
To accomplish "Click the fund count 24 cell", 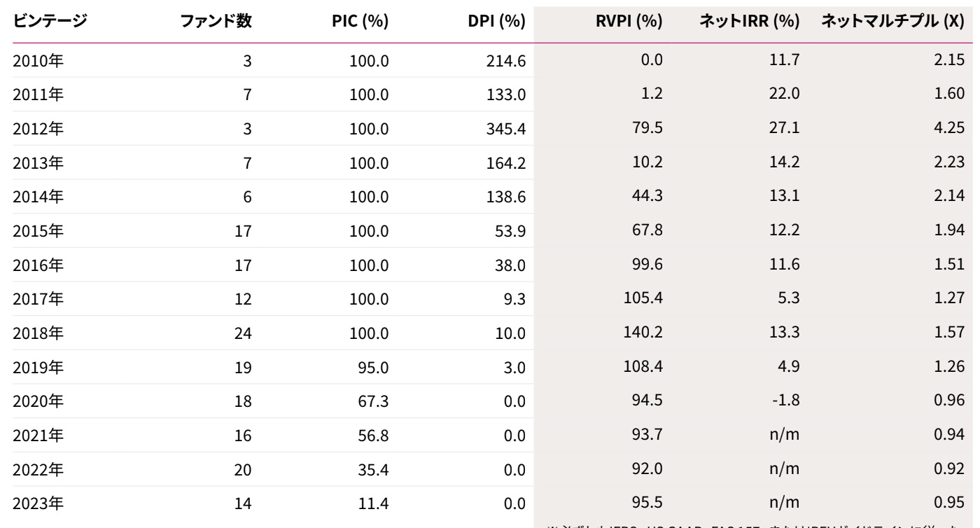I will (x=244, y=335).
